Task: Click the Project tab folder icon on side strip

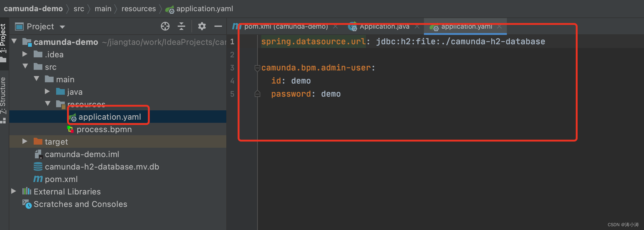Action: pos(3,60)
